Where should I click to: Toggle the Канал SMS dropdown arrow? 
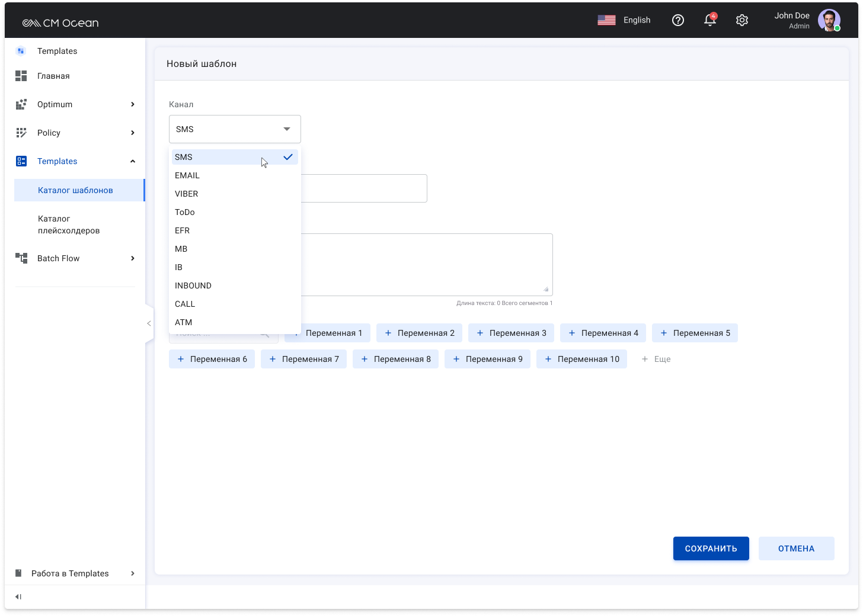click(287, 129)
